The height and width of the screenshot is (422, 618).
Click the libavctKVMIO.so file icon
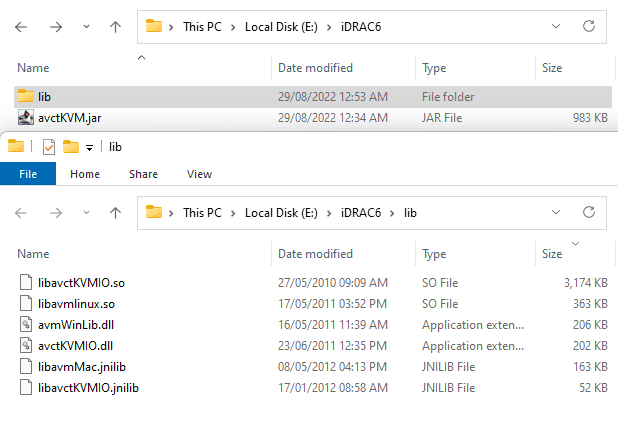click(27, 283)
